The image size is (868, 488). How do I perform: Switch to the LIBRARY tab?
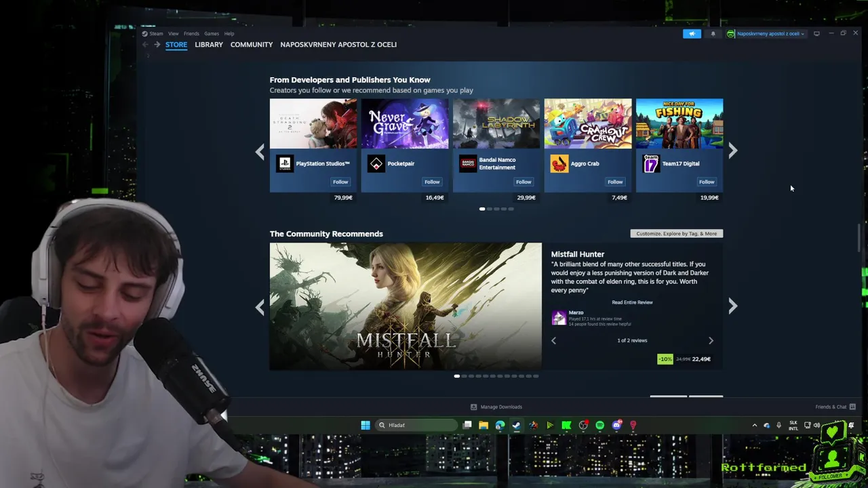pyautogui.click(x=209, y=45)
